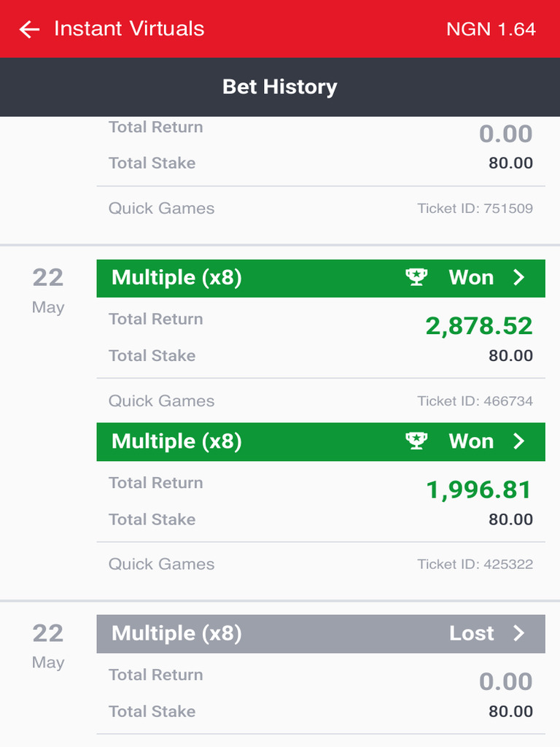Click trophy icon on 1,996.81 winning bet
560x747 pixels.
416,441
